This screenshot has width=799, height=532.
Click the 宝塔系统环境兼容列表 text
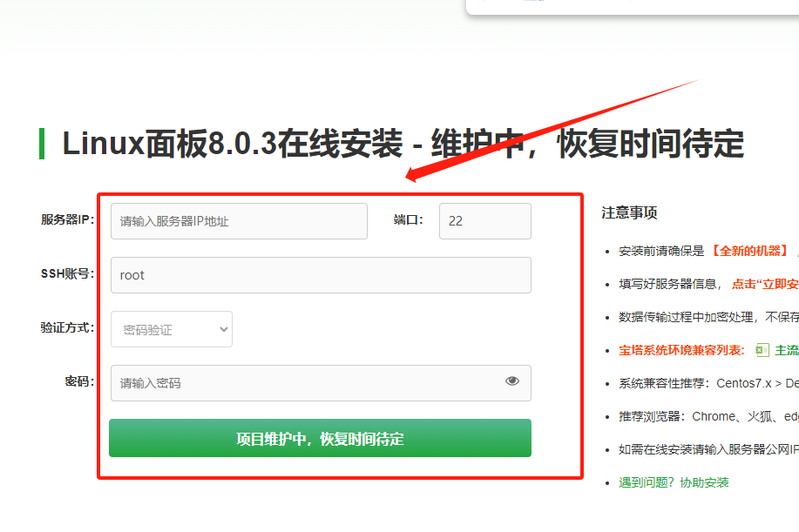tap(681, 350)
